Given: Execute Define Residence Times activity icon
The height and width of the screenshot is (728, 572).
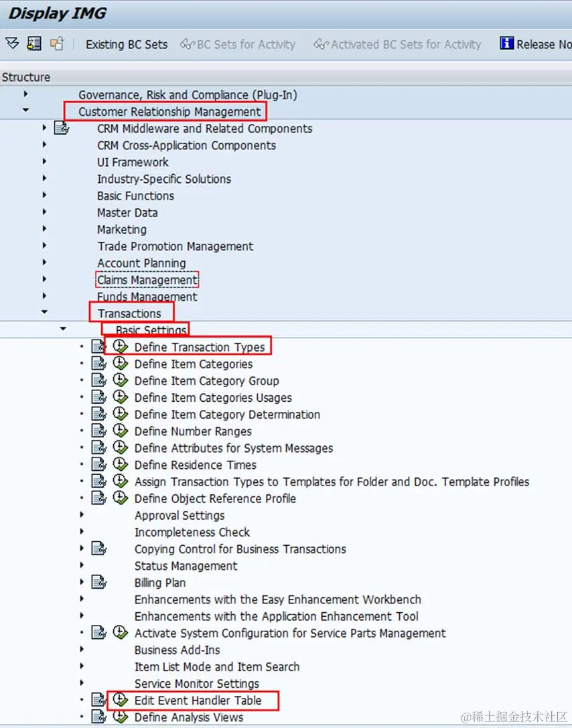Looking at the screenshot, I should (x=121, y=464).
